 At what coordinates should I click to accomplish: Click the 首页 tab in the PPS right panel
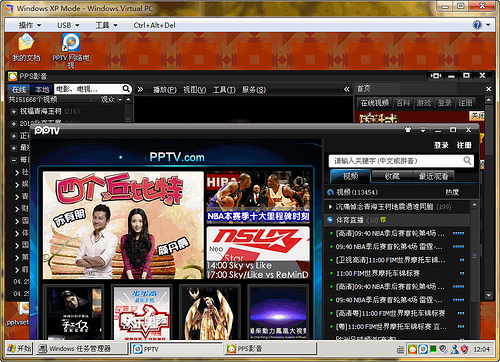[364, 89]
